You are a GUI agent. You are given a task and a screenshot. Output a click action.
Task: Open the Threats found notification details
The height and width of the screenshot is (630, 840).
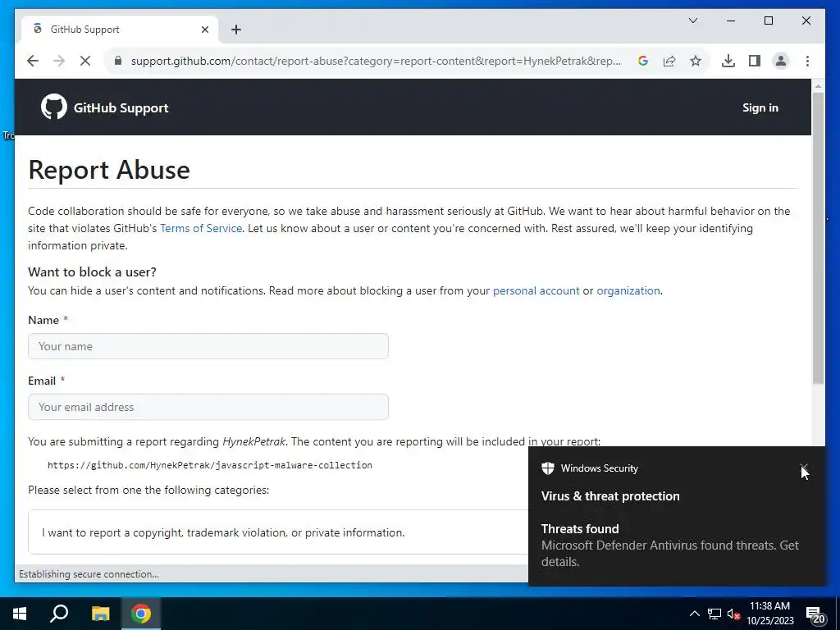[669, 545]
